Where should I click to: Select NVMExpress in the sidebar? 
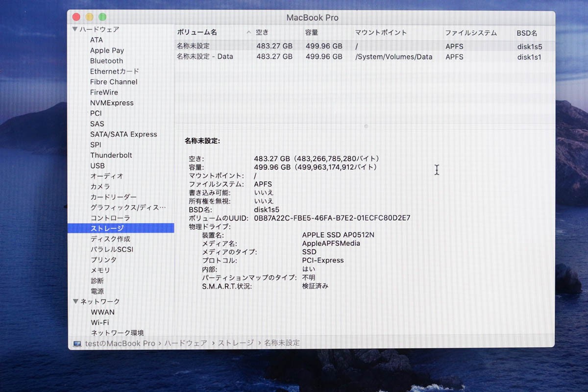pos(112,103)
